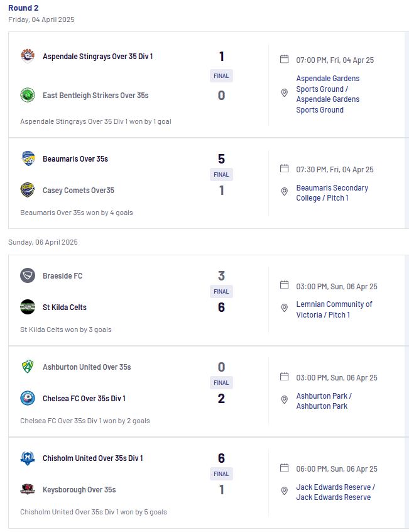Click the Chelsea FC blue round logo

pos(28,399)
